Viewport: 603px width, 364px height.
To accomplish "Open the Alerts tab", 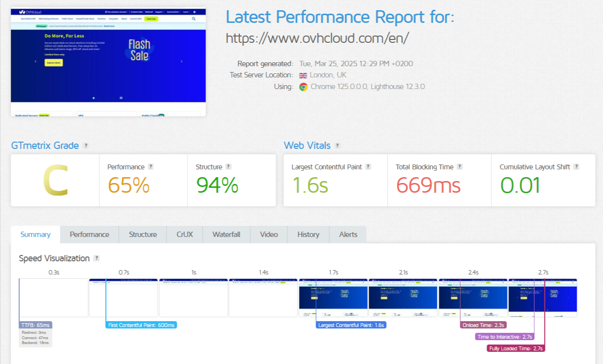I will point(348,235).
